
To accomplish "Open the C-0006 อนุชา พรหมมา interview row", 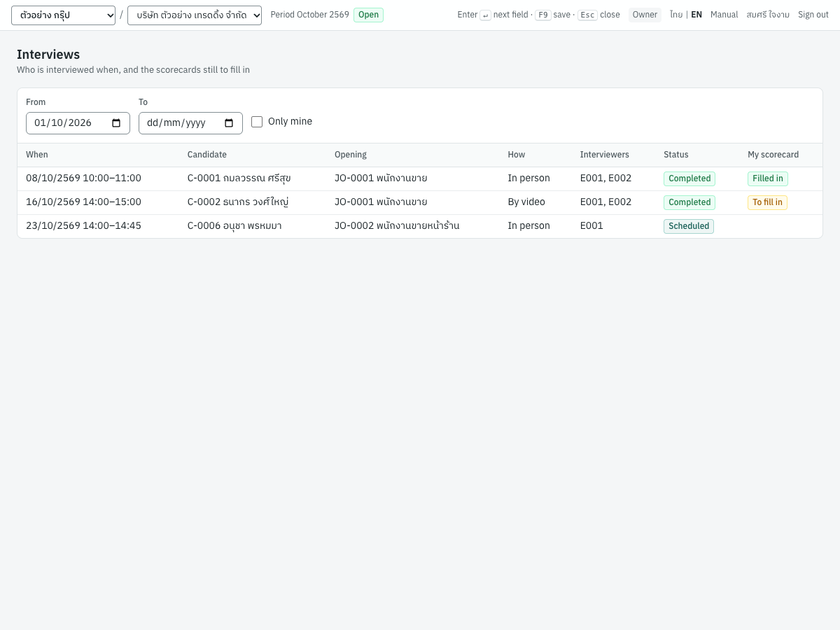I will pyautogui.click(x=420, y=226).
